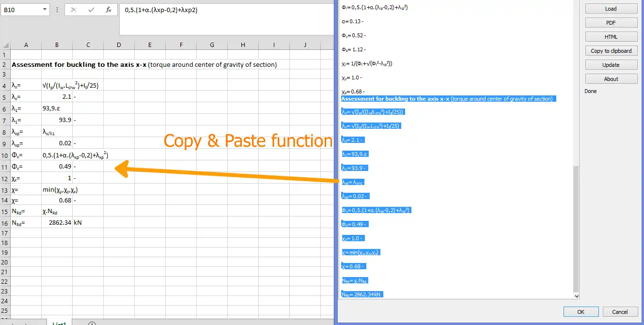The width and height of the screenshot is (644, 325).
Task: Click the Update button
Action: point(611,65)
